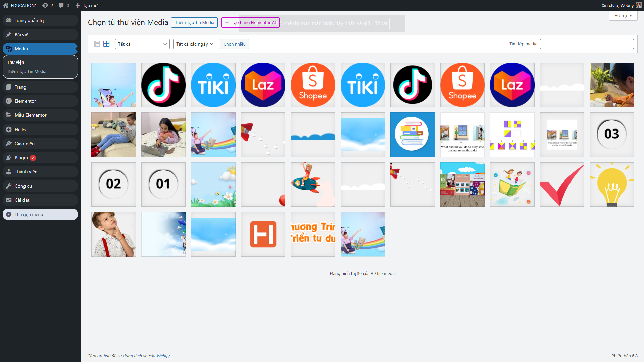Click the Bài viết pin icon
Image resolution: width=644 pixels, height=362 pixels.
[9, 35]
